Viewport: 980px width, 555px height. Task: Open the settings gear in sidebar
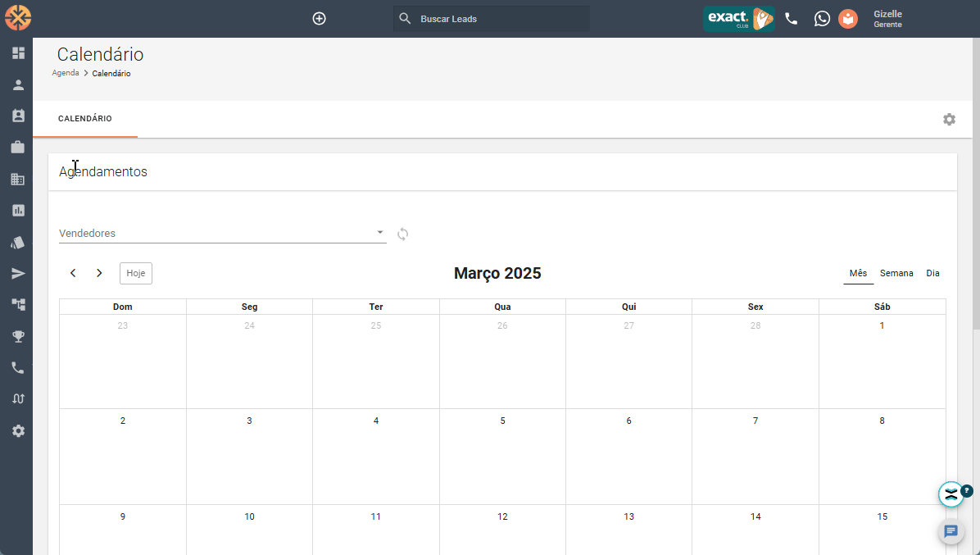pyautogui.click(x=18, y=430)
